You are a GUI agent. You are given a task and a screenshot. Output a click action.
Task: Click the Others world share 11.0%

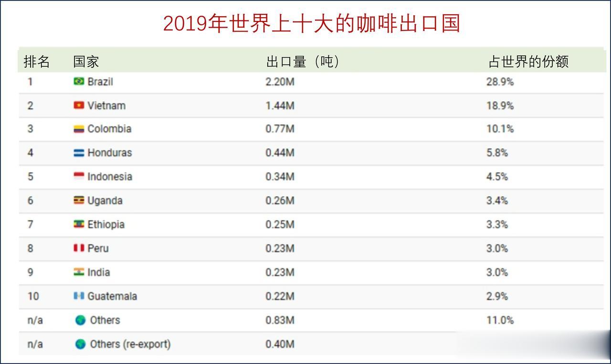(x=500, y=320)
